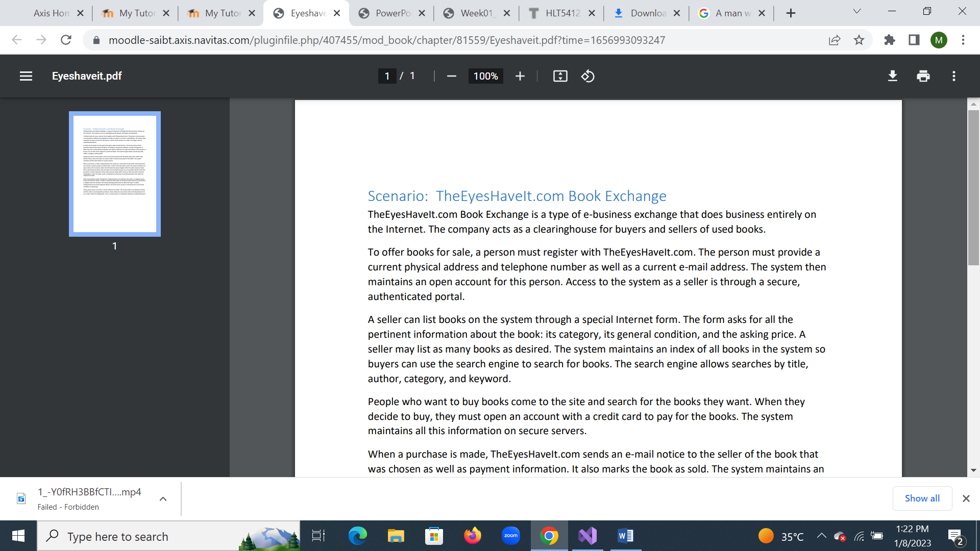Fit the page to the window
Screen dimensions: 980x551
click(560, 76)
